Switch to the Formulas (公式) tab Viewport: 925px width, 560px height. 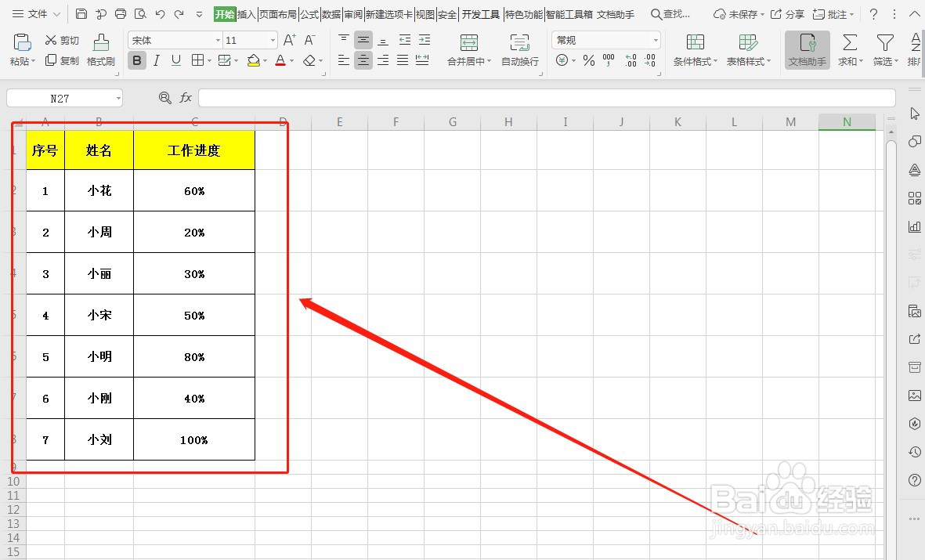(x=309, y=14)
